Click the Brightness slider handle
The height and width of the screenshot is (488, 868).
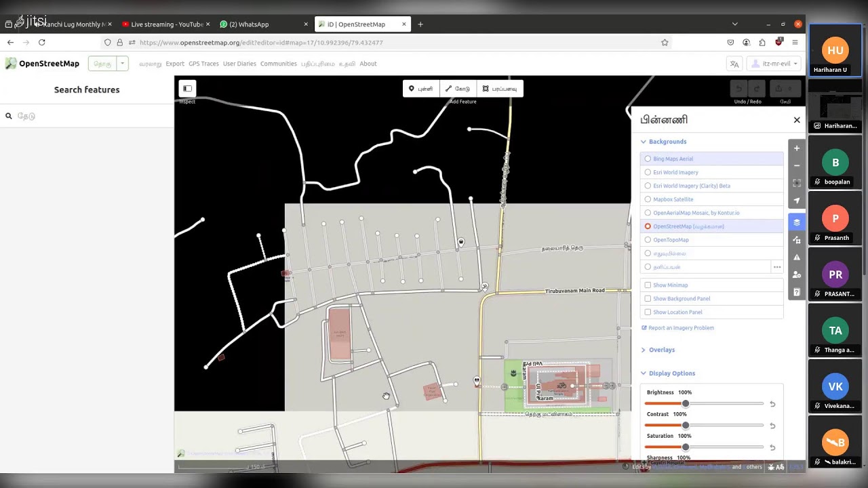coord(686,404)
